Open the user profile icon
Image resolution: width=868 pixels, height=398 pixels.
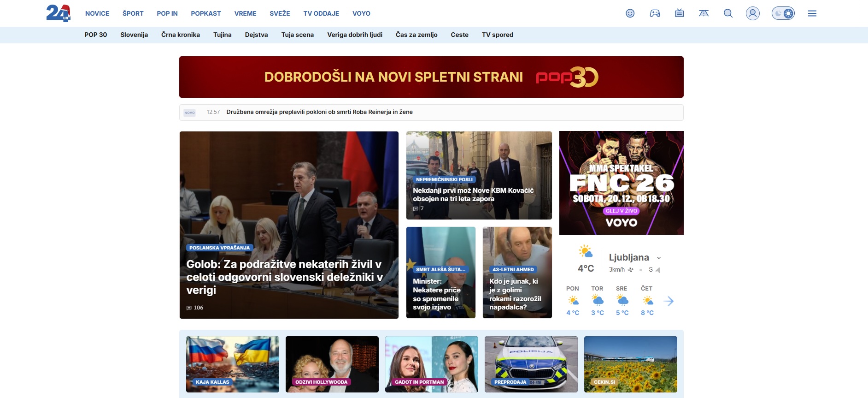pyautogui.click(x=752, y=13)
